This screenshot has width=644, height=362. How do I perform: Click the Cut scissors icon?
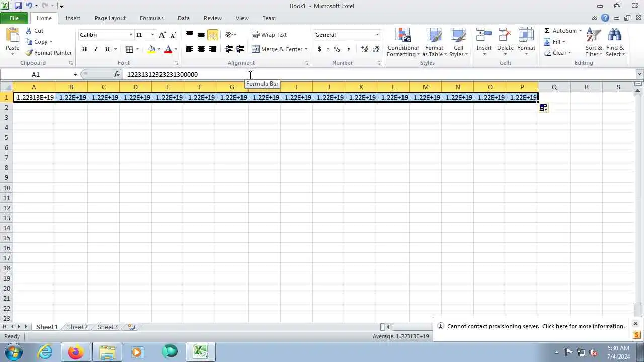tap(29, 31)
